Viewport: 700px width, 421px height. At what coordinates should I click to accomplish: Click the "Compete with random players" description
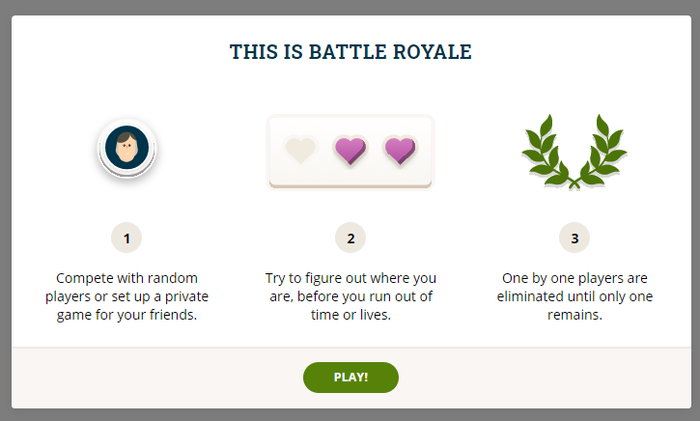[x=127, y=295]
